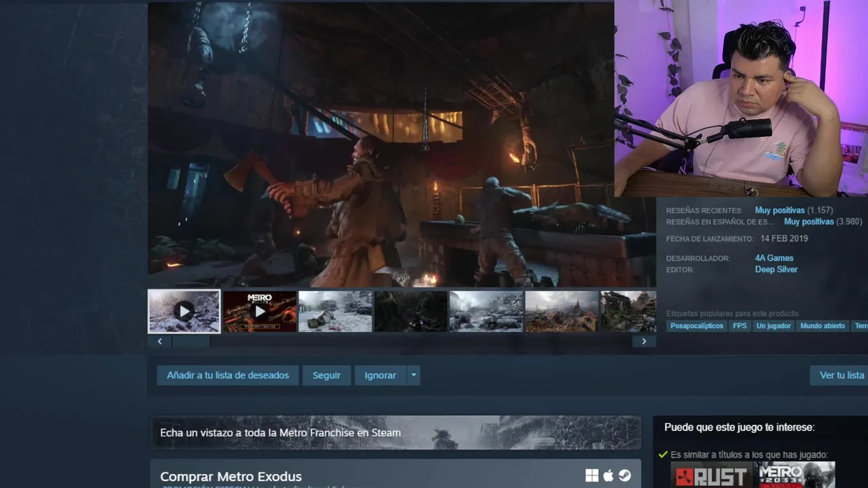Open the Metro 2033 similar game capsule
This screenshot has height=488, width=868.
coord(795,475)
